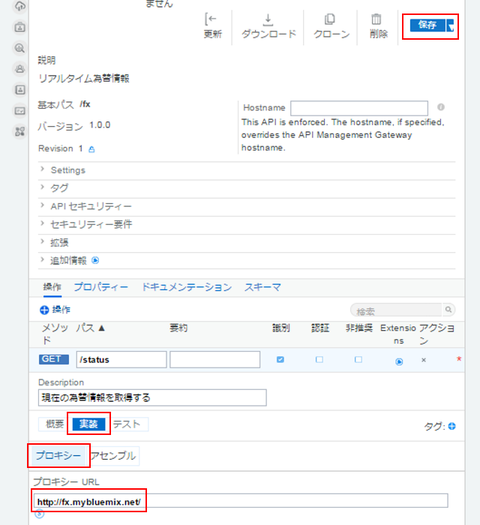
Task: Click the x to delete /status operation
Action: 423,360
